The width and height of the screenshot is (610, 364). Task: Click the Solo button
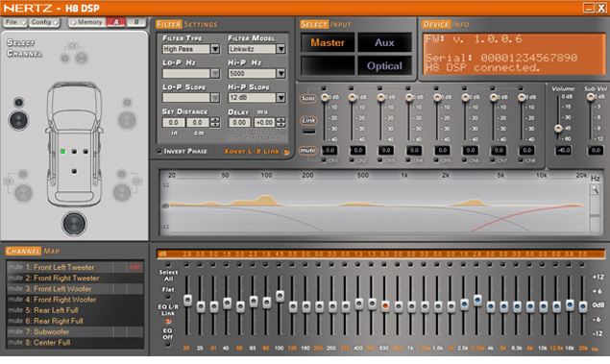click(308, 98)
